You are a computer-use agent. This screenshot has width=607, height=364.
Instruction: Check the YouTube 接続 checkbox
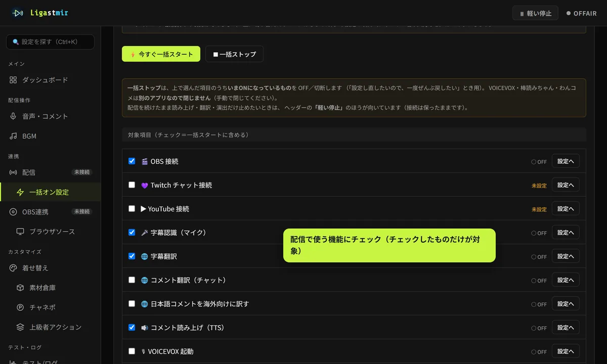click(132, 208)
